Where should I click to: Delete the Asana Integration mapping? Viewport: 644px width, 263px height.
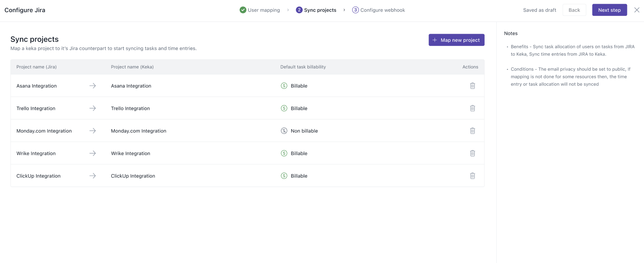tap(472, 86)
